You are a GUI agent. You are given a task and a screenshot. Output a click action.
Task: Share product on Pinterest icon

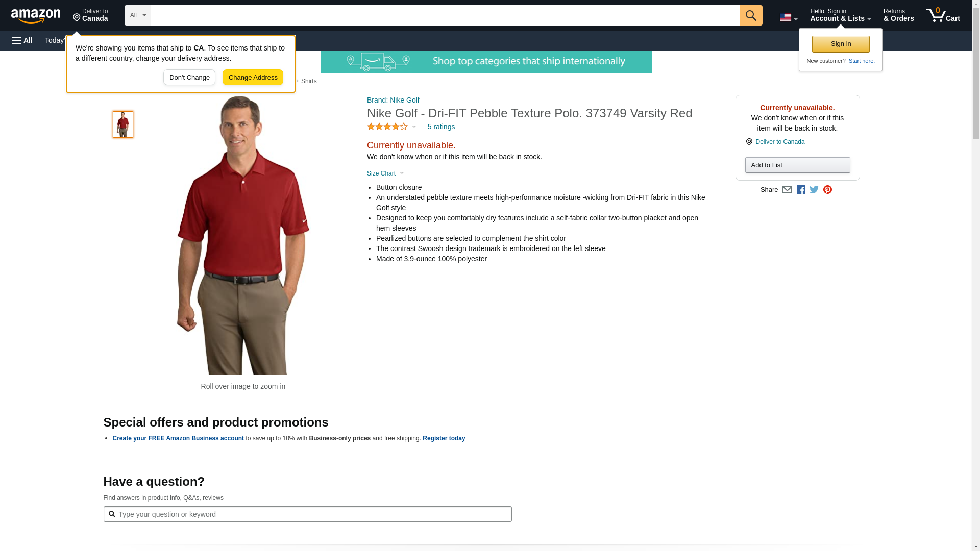(827, 190)
